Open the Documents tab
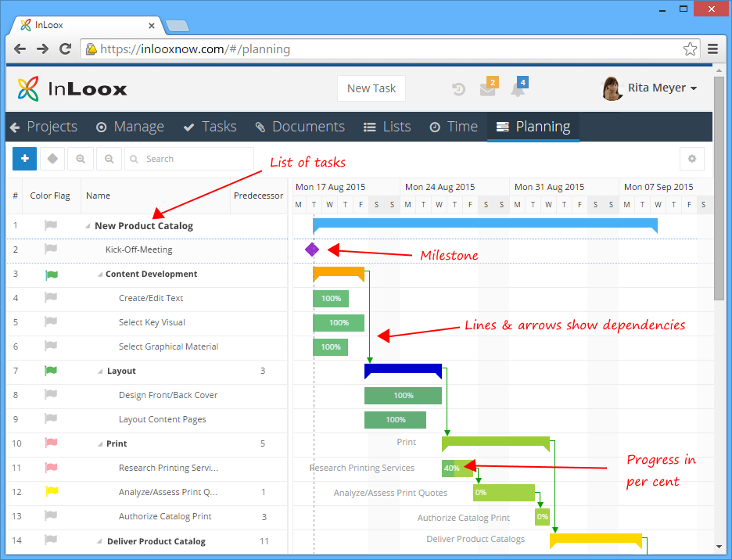The image size is (732, 560). point(300,127)
